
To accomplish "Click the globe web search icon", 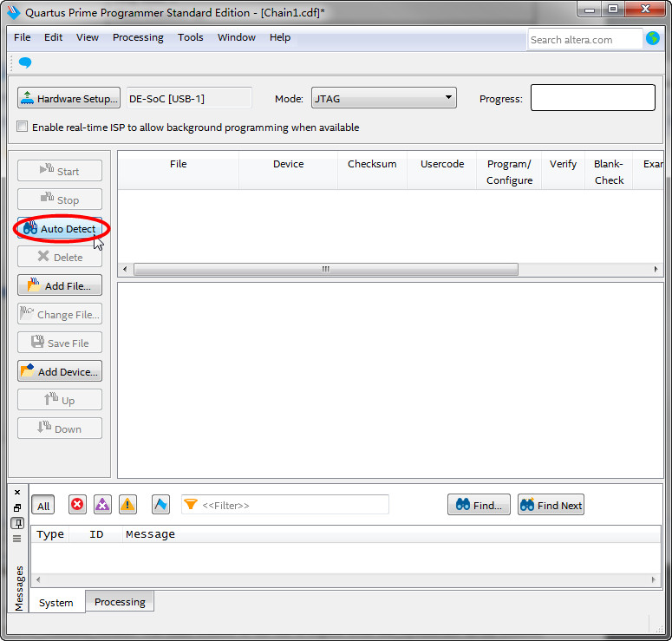I will (x=653, y=38).
